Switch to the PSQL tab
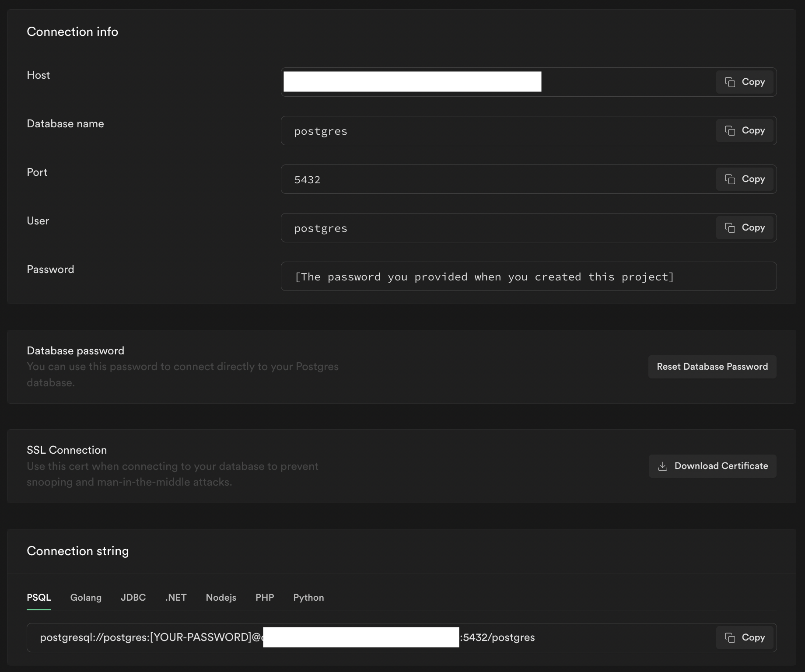This screenshot has height=672, width=805. (39, 598)
